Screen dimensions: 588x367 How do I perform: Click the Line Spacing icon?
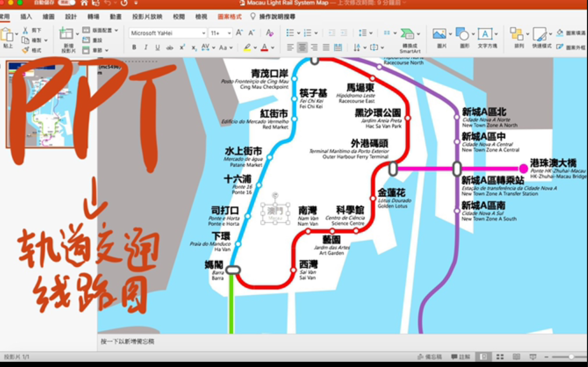[x=362, y=33]
